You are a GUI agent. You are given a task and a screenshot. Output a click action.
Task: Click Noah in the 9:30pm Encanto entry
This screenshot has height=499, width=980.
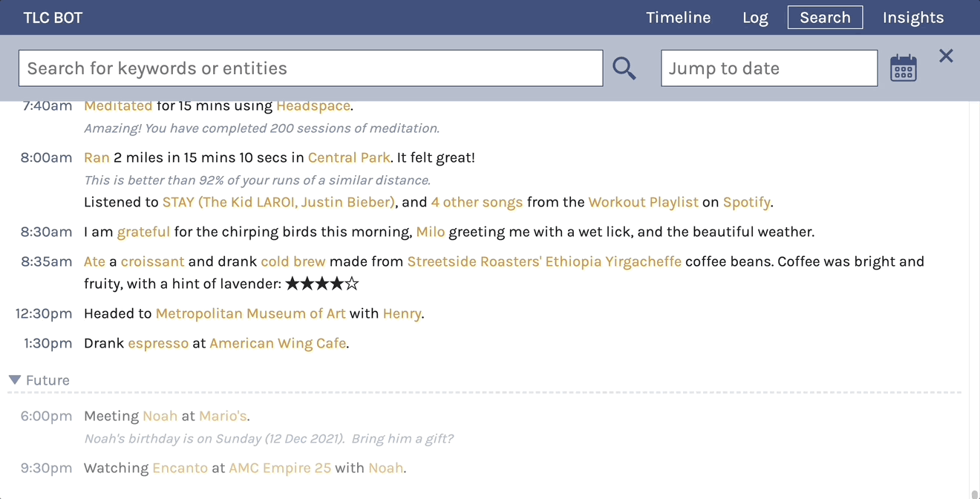[386, 468]
